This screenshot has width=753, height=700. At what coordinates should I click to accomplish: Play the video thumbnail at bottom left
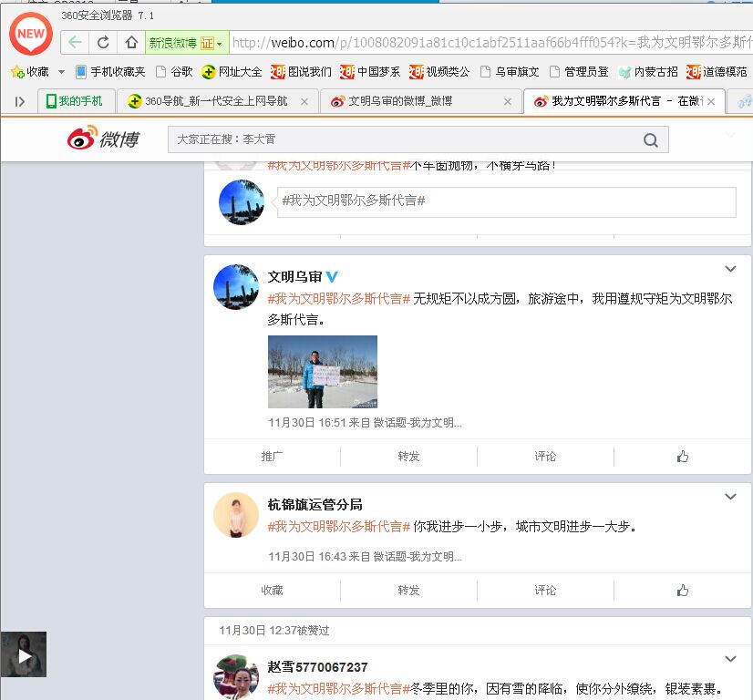click(x=24, y=654)
